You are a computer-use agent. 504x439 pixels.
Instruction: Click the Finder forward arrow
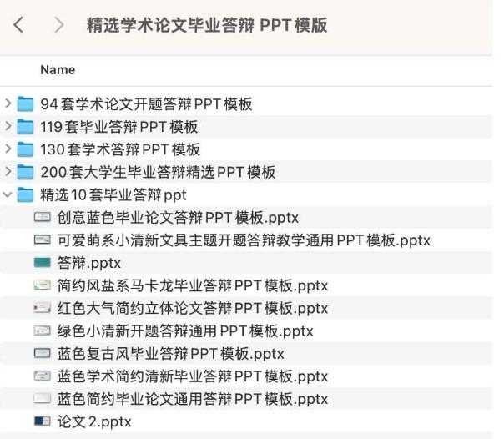click(x=58, y=25)
